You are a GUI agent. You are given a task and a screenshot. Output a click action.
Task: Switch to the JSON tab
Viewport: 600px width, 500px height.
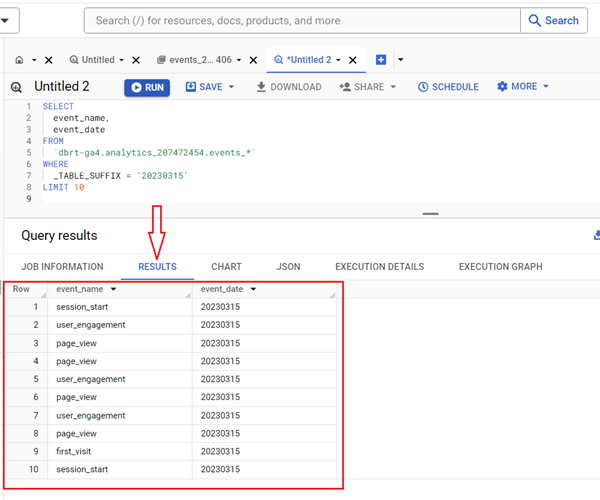tap(289, 267)
